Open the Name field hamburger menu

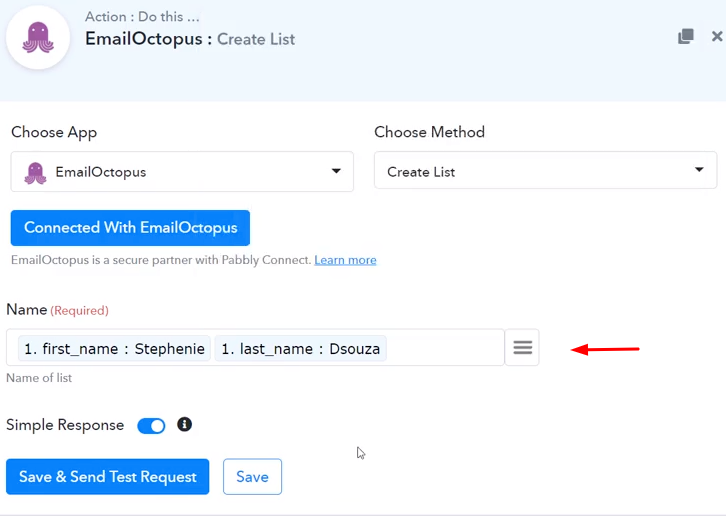[522, 347]
